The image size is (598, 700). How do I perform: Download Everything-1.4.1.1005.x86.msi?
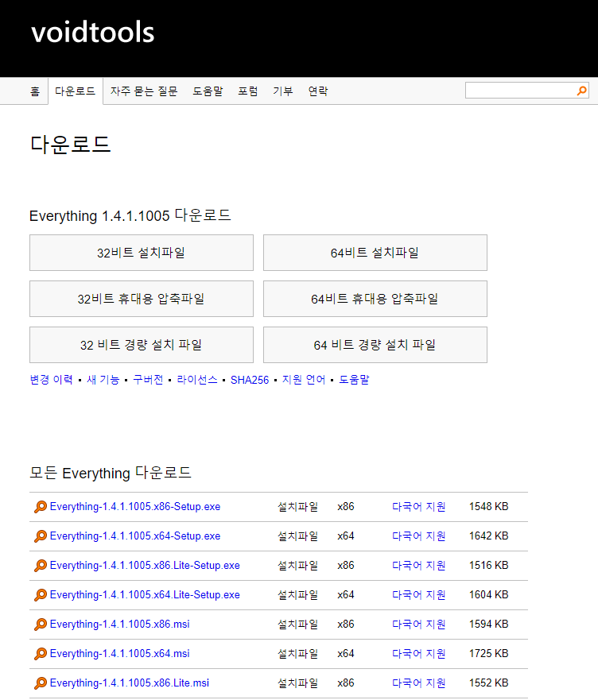click(120, 624)
